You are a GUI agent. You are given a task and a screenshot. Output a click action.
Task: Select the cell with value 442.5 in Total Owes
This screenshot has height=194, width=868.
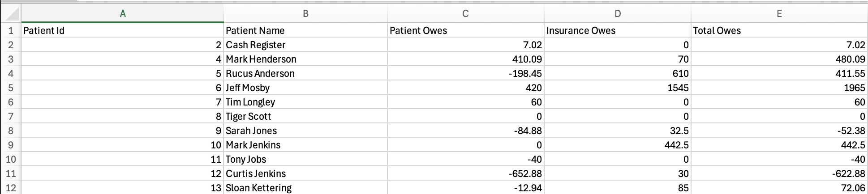(779, 145)
